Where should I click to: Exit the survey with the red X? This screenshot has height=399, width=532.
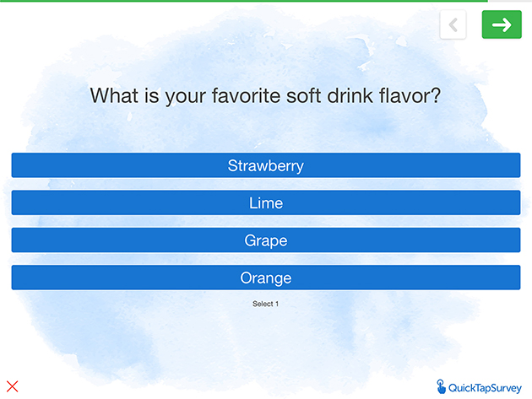pos(12,386)
